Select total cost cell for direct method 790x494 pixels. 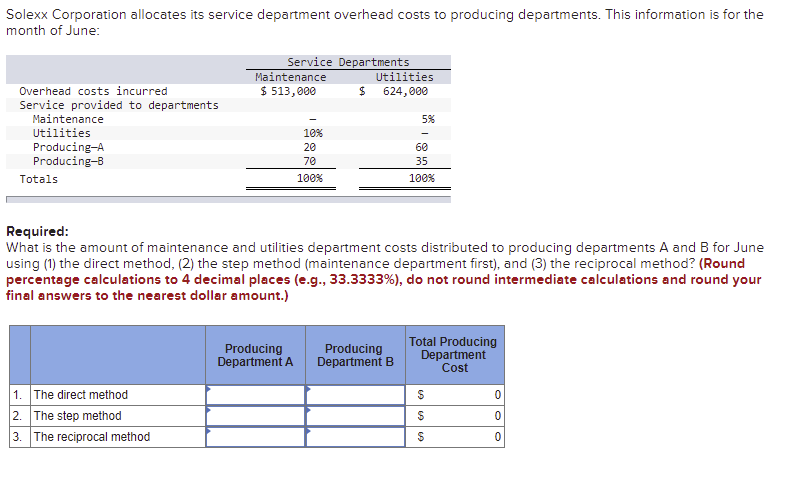coord(455,395)
